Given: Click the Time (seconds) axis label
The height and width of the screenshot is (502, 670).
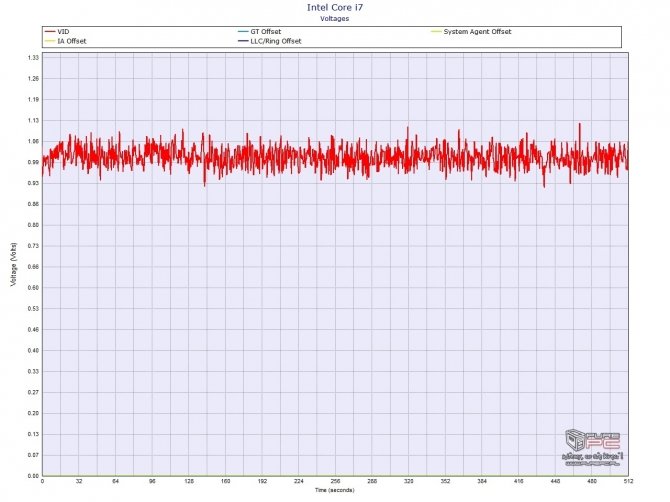Looking at the screenshot, I should point(335,490).
